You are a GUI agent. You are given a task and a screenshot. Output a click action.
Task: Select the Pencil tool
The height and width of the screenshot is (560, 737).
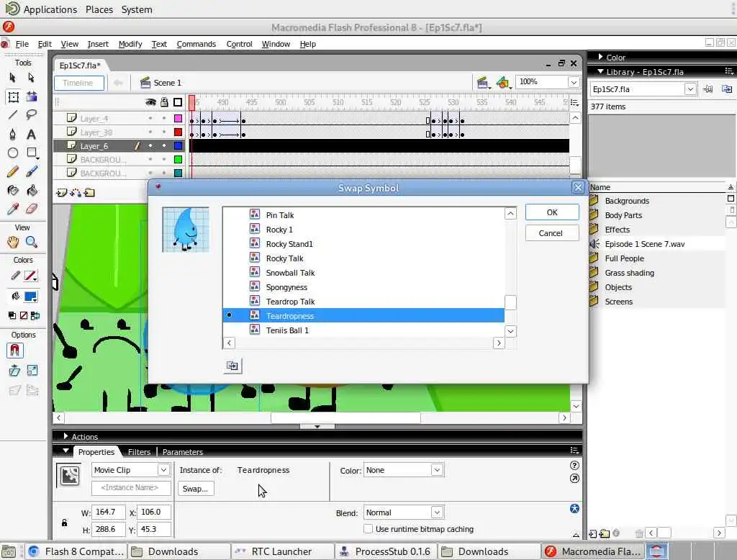[x=13, y=171]
